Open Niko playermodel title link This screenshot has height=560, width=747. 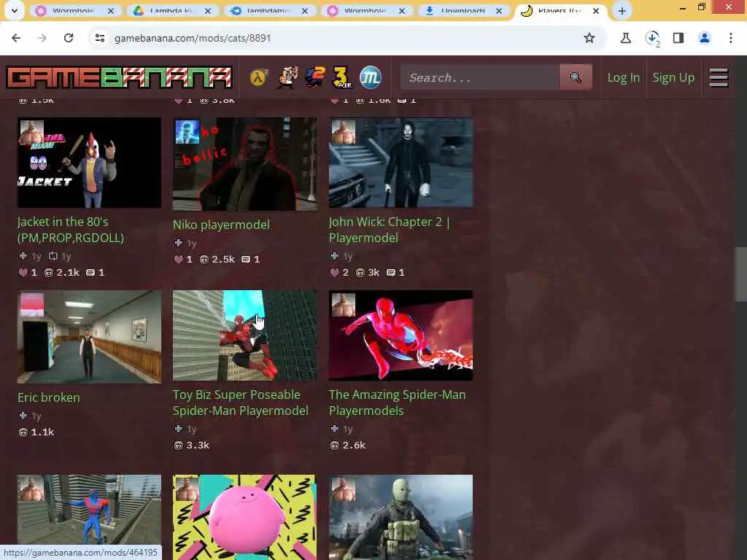221,225
